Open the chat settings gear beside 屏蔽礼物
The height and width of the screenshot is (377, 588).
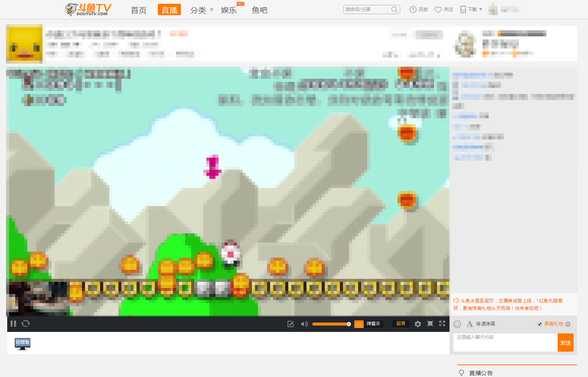(568, 324)
